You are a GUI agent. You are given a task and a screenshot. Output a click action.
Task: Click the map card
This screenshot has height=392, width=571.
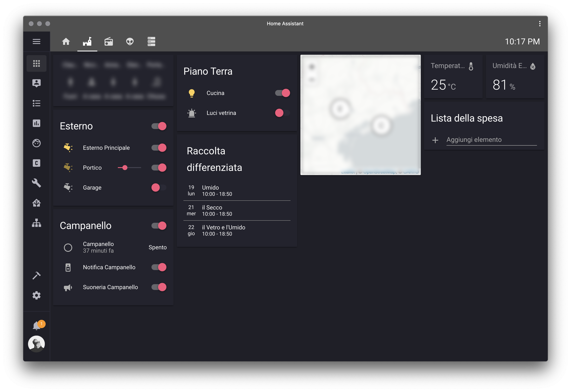(x=360, y=115)
